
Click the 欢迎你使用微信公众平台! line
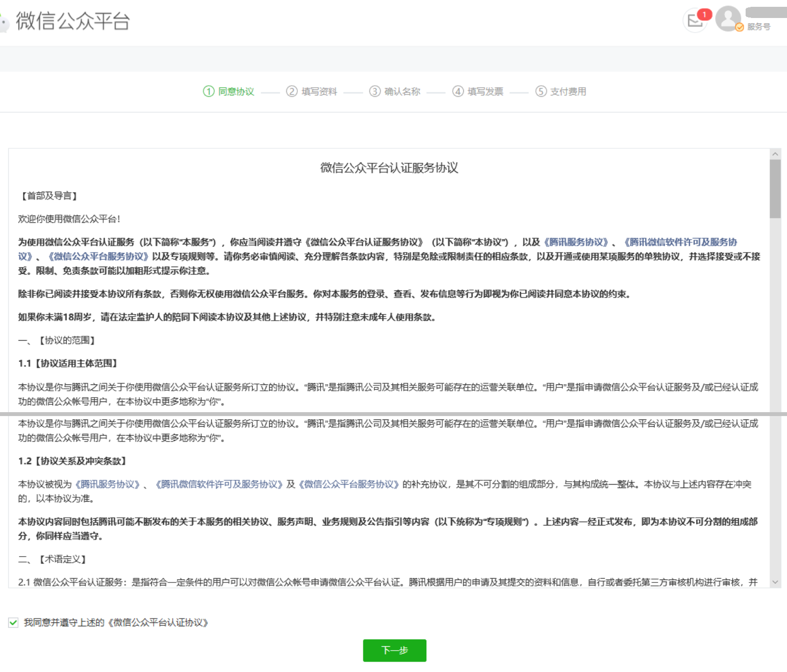pyautogui.click(x=69, y=219)
